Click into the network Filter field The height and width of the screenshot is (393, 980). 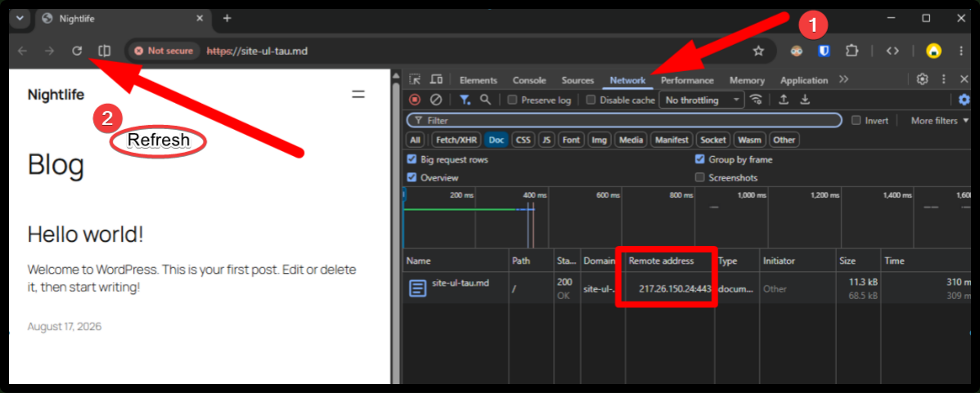pyautogui.click(x=624, y=120)
